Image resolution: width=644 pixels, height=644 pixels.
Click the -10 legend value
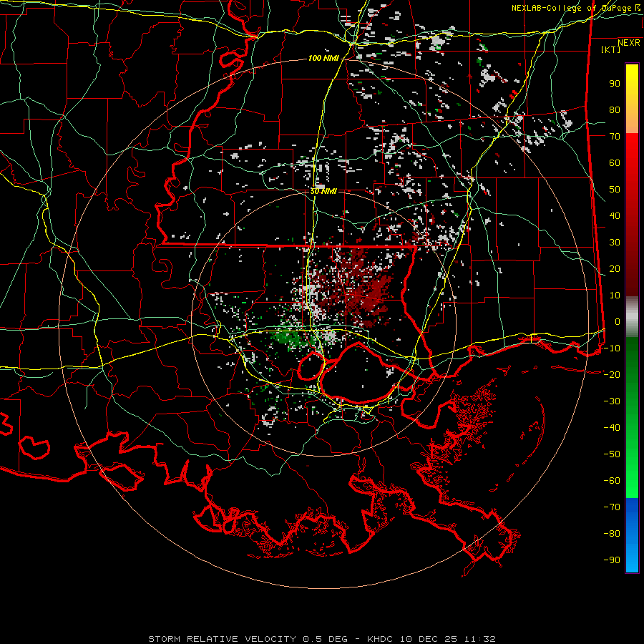coord(612,348)
